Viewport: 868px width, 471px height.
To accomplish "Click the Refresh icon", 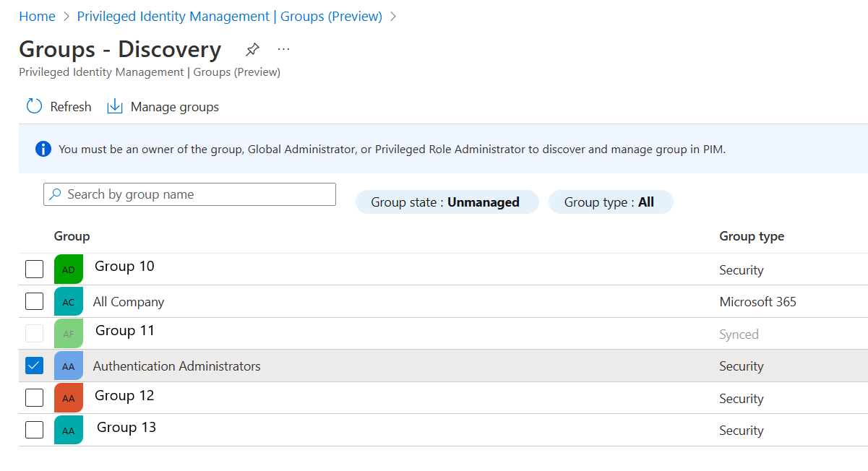I will click(x=35, y=107).
